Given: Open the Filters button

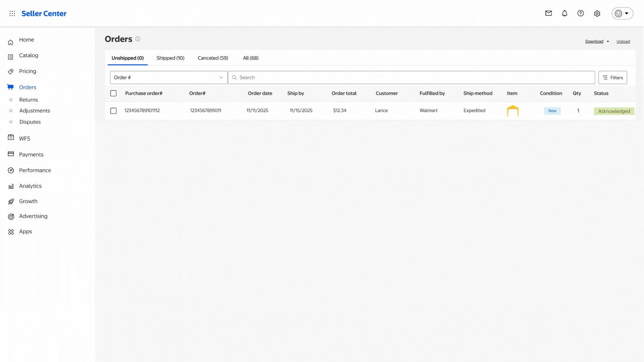Looking at the screenshot, I should click(612, 77).
